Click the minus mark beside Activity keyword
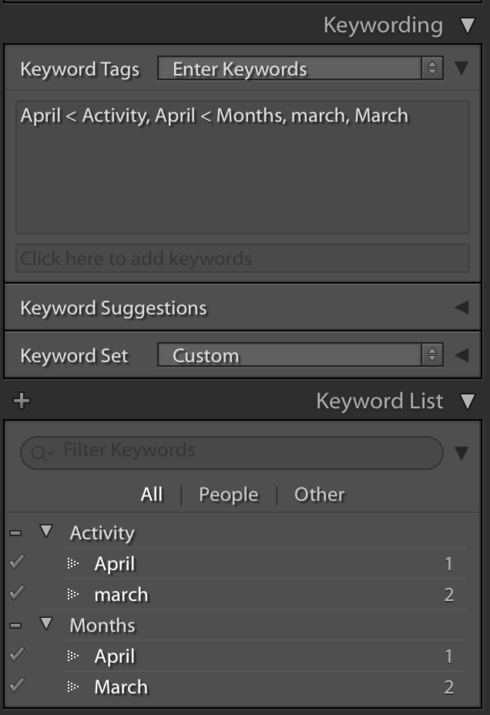490x715 pixels. 15,533
